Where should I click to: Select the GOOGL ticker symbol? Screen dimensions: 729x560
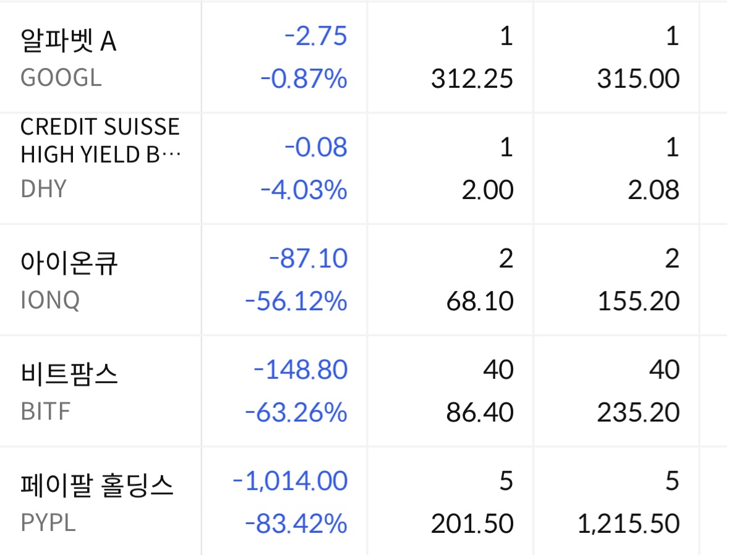click(61, 78)
